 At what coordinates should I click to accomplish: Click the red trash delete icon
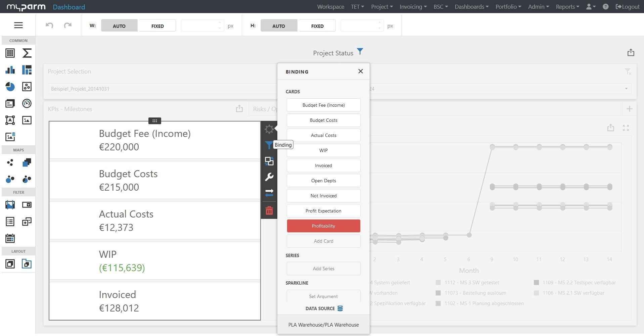[269, 211]
